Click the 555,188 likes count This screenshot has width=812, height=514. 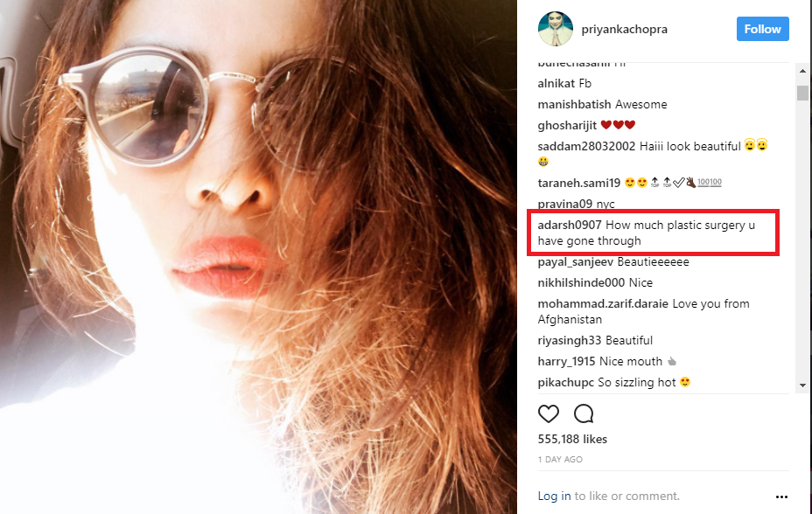[572, 439]
